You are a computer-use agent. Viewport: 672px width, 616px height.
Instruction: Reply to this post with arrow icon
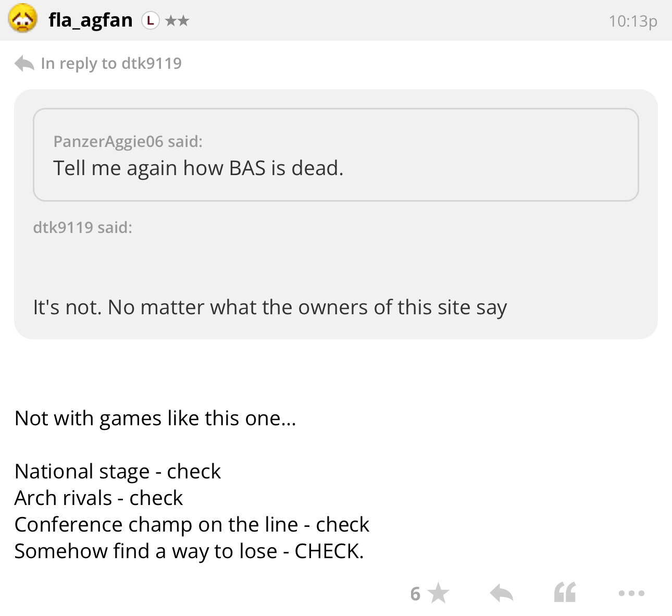coord(502,593)
